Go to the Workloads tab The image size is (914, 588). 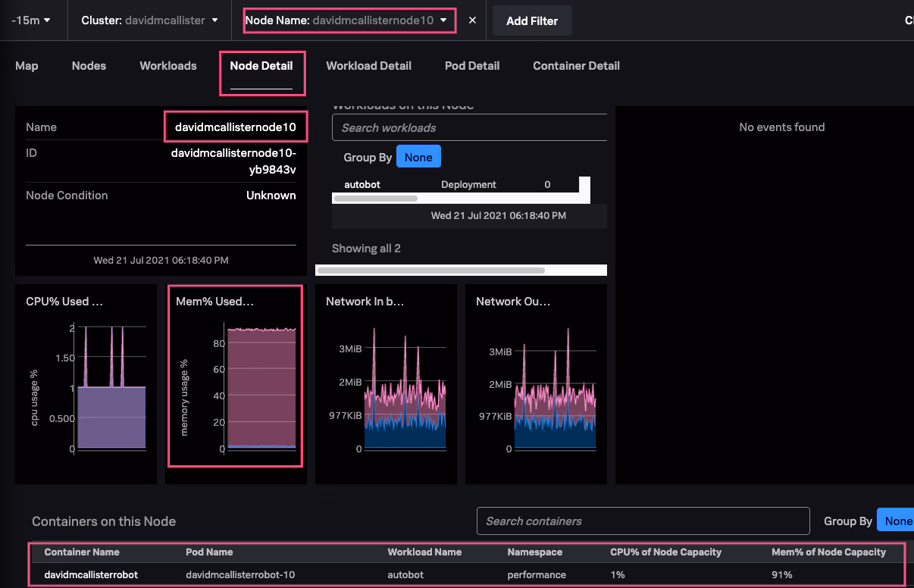[x=168, y=66]
